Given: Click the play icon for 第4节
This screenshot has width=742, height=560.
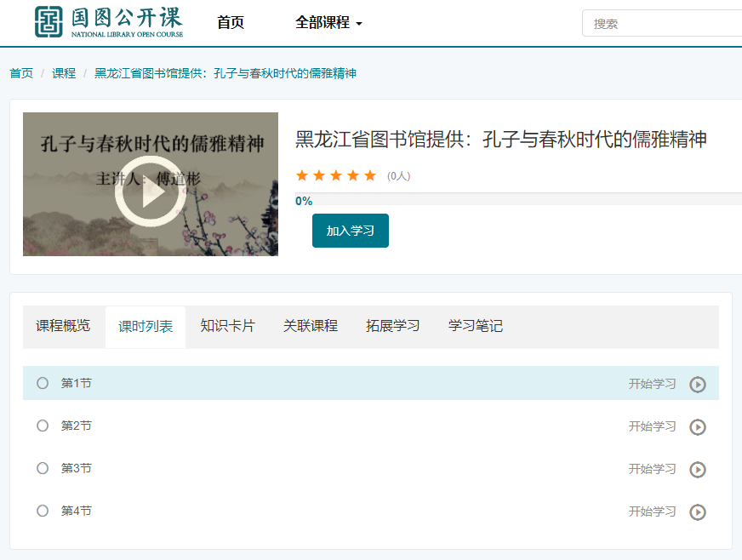Looking at the screenshot, I should pos(698,512).
